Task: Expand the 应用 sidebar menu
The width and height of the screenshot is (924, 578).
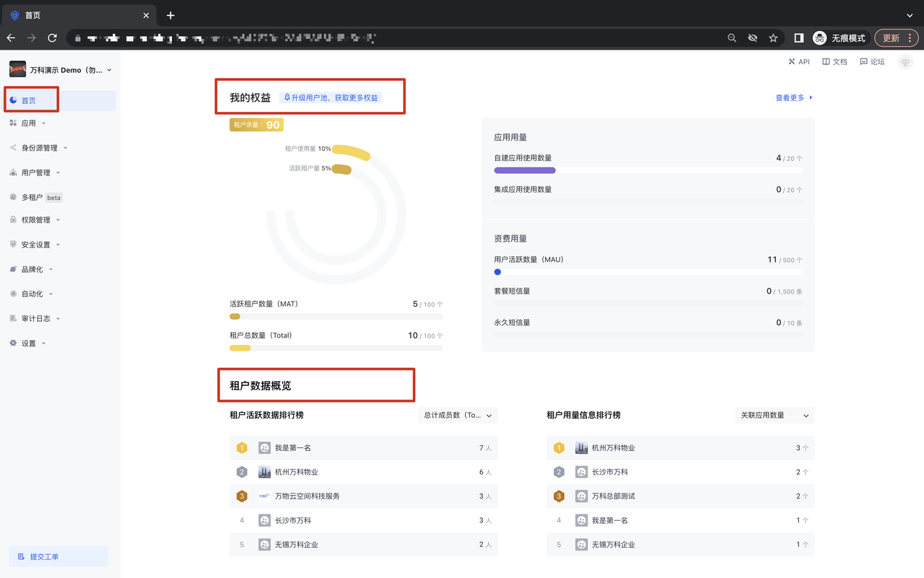Action: [x=29, y=123]
